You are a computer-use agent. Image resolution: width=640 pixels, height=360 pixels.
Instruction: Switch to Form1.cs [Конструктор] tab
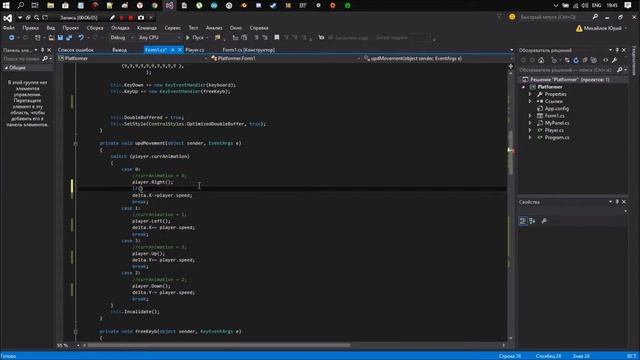pyautogui.click(x=248, y=50)
